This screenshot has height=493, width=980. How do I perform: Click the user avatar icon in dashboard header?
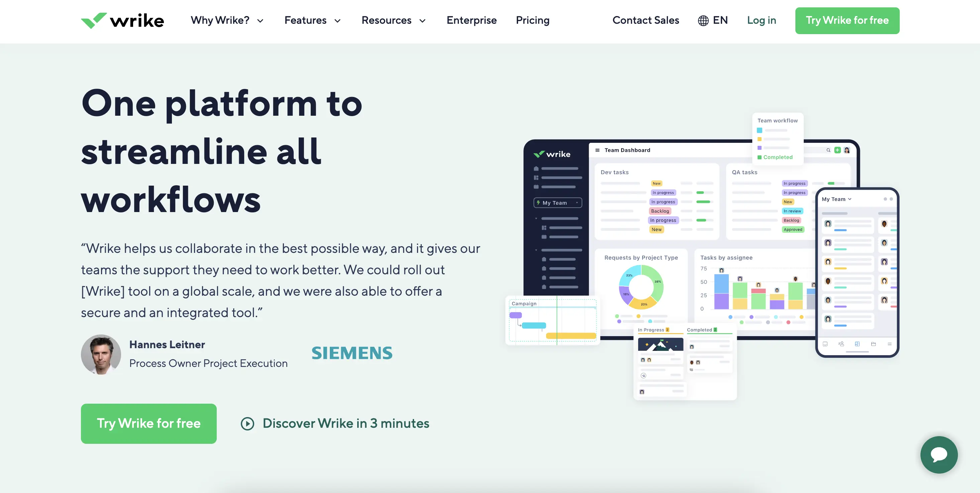(x=847, y=150)
